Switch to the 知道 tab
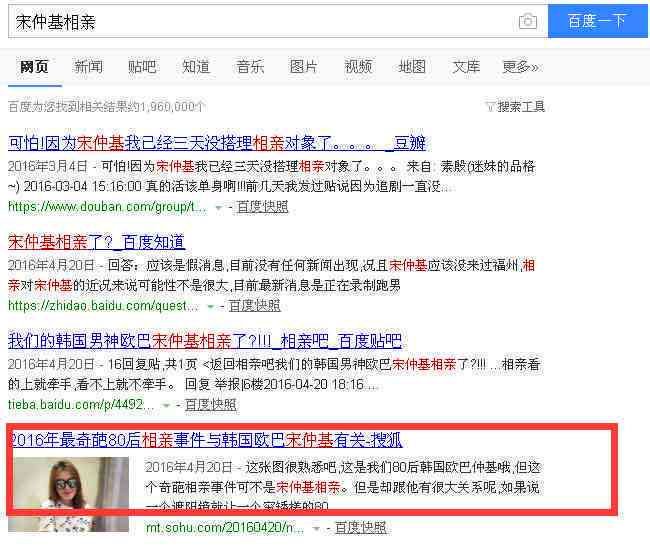 pyautogui.click(x=196, y=66)
